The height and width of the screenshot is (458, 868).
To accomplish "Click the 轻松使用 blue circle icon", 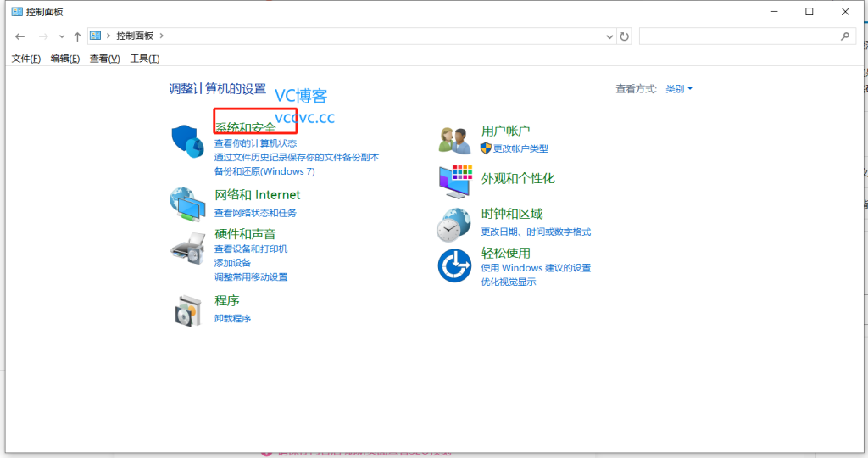I will tap(454, 265).
